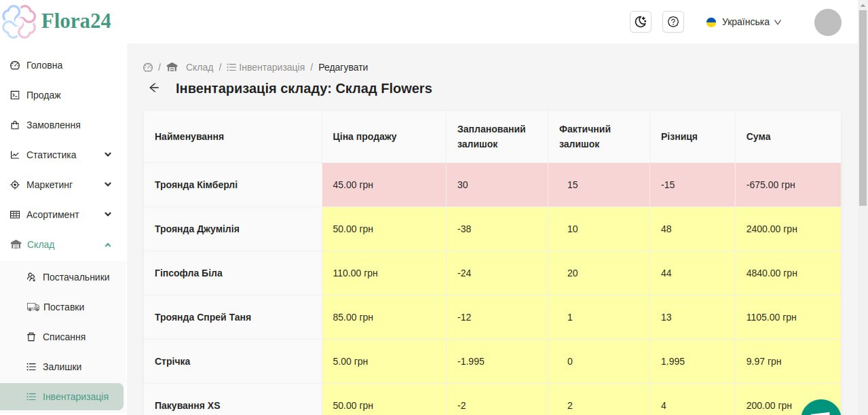Open Постачальники submenu item

tap(76, 277)
